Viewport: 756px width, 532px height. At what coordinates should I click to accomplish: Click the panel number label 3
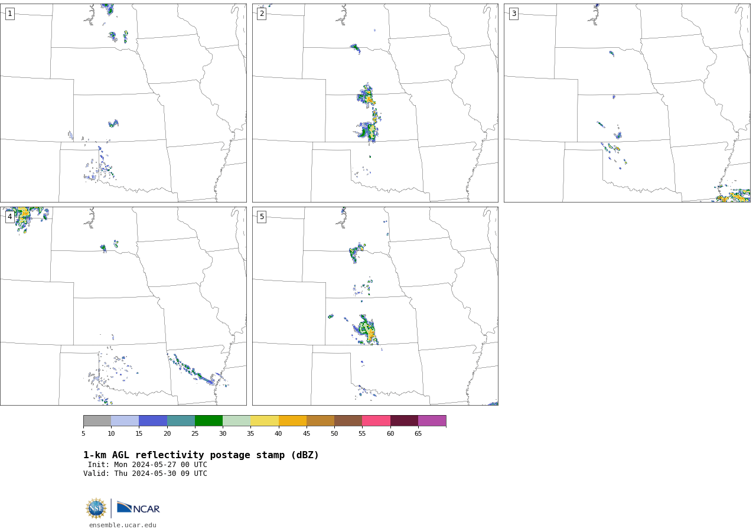click(513, 14)
